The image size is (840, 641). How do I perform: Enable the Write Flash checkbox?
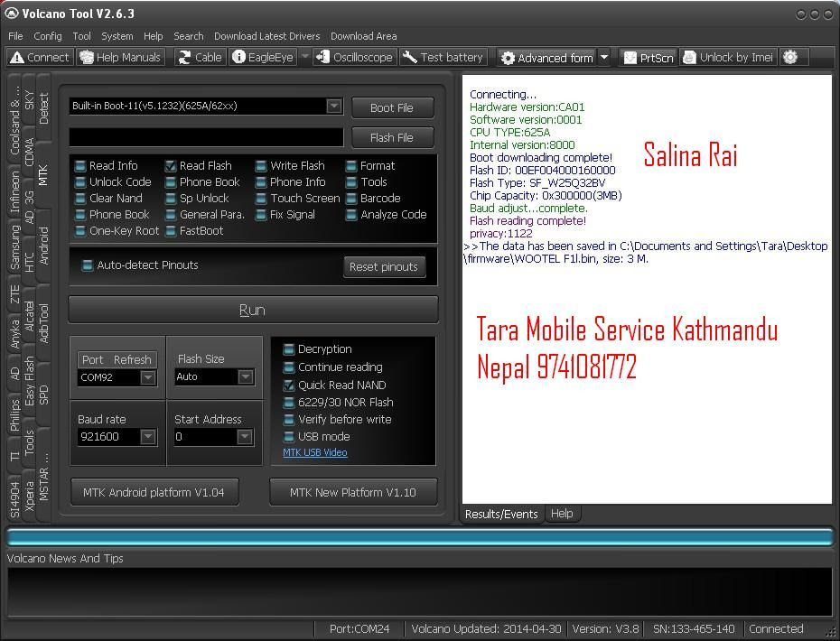click(261, 166)
